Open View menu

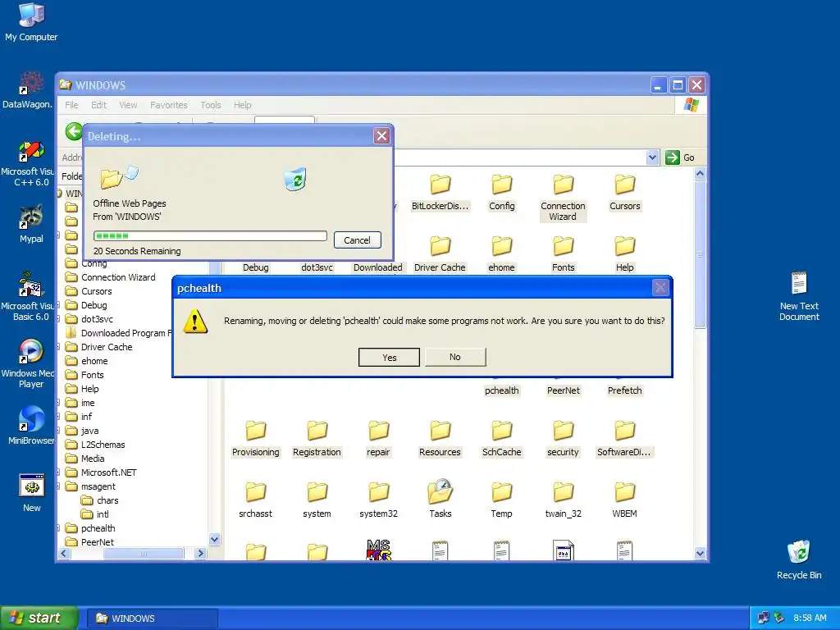(x=128, y=105)
